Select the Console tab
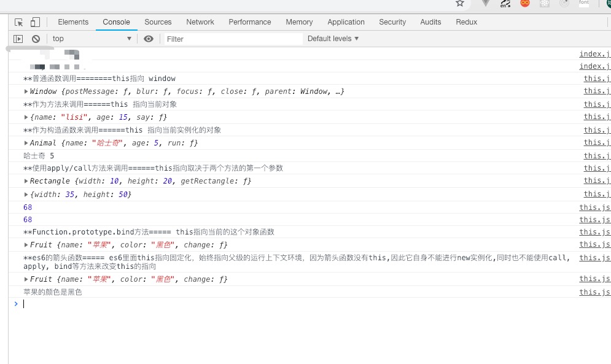Screen dimensions: 611x364 117,22
